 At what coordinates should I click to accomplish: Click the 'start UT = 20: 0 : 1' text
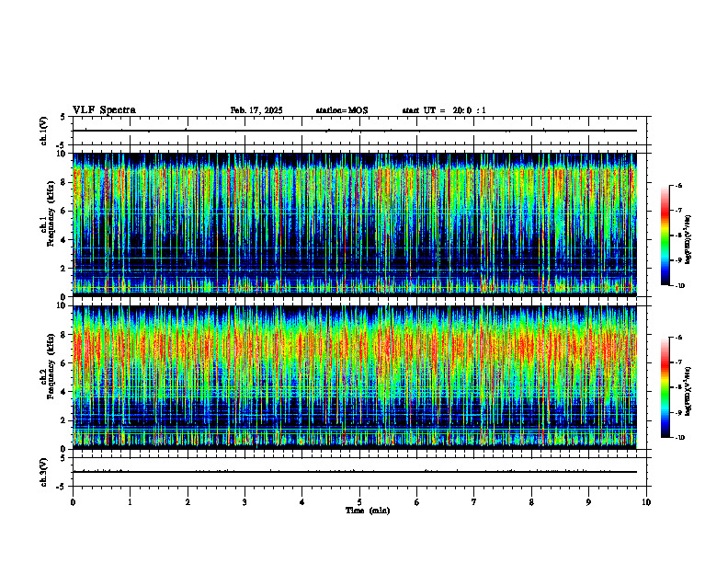tap(444, 110)
